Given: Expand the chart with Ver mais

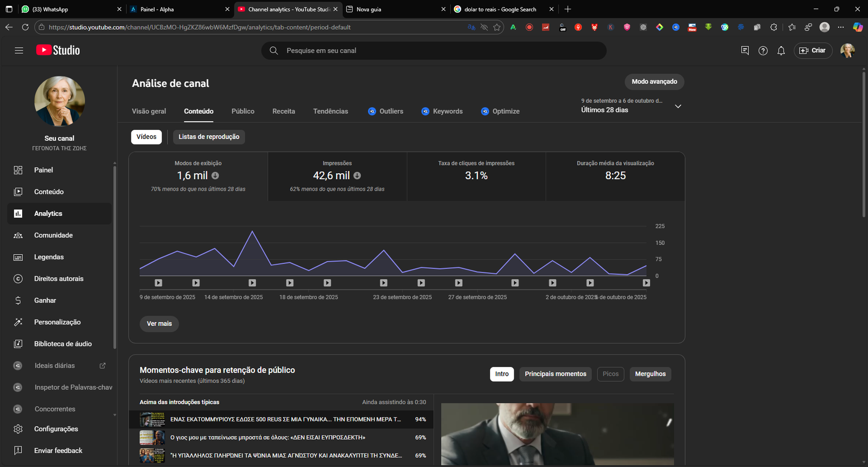Looking at the screenshot, I should click(159, 324).
